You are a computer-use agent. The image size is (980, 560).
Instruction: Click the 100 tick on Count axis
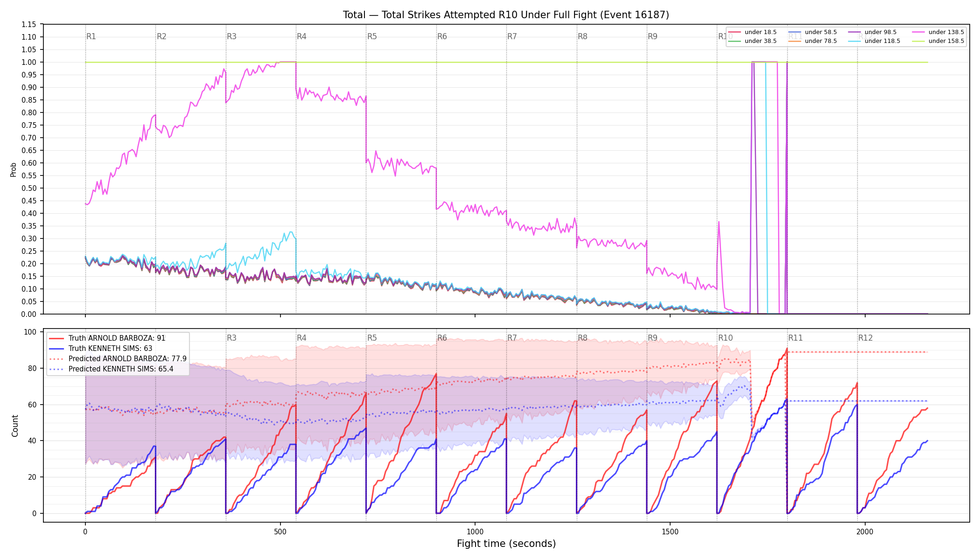[30, 332]
